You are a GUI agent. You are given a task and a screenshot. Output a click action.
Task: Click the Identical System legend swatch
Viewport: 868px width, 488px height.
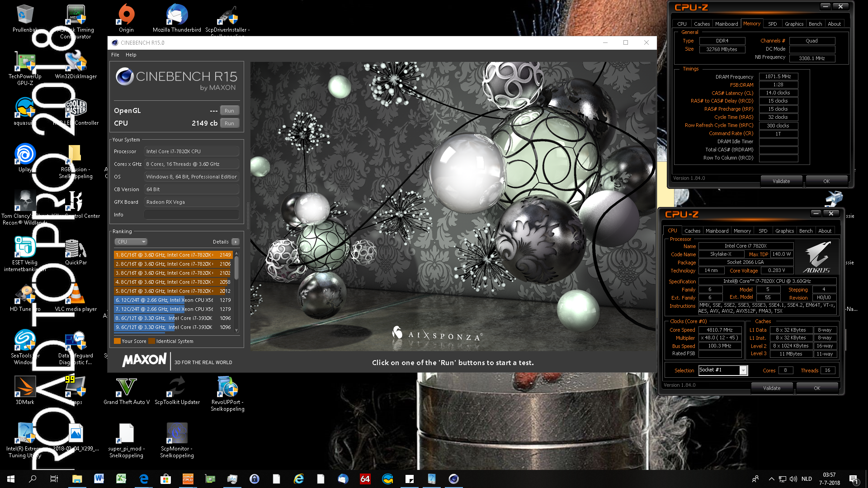tap(151, 341)
